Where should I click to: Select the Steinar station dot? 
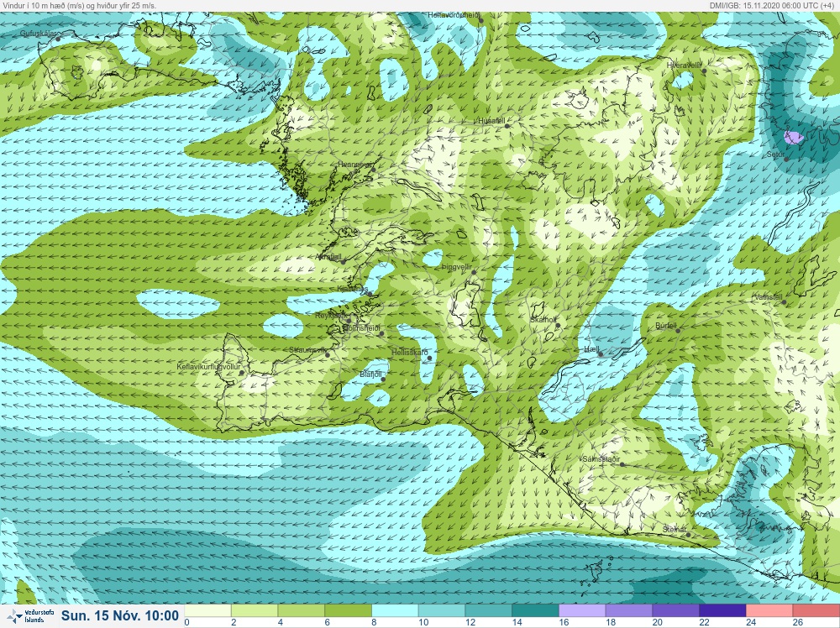(688, 535)
